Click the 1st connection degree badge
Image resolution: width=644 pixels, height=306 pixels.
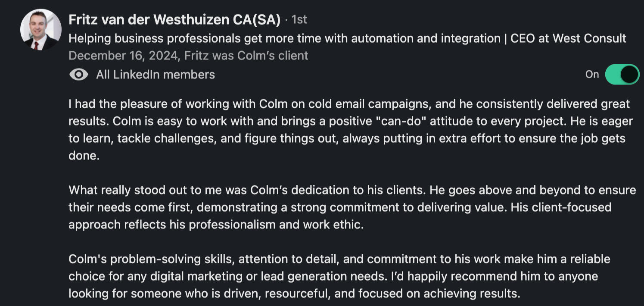299,19
